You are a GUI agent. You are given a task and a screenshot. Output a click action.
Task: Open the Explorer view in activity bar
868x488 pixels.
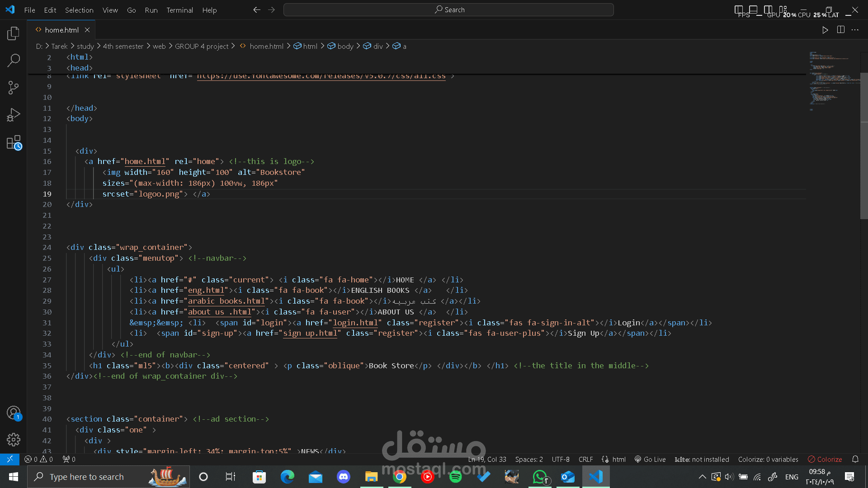14,33
